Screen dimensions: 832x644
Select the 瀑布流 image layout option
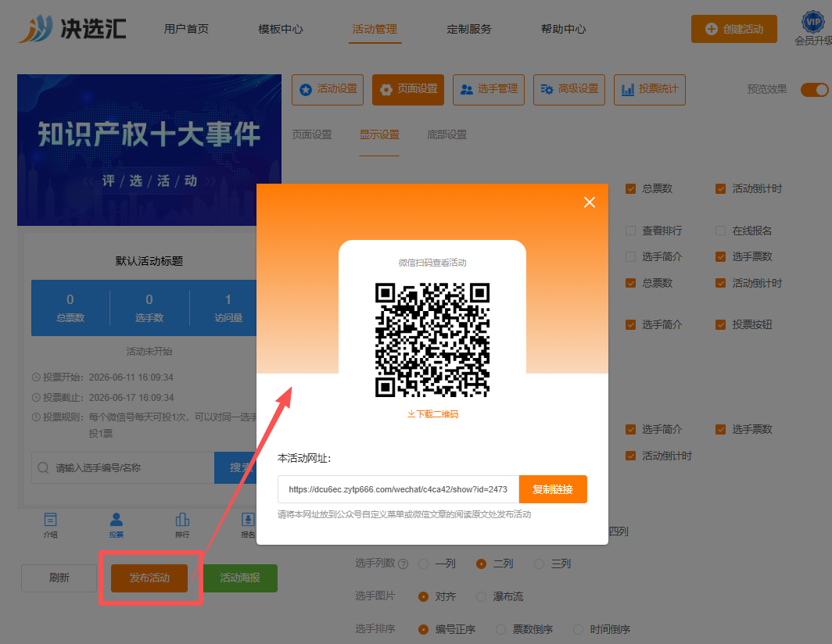481,597
